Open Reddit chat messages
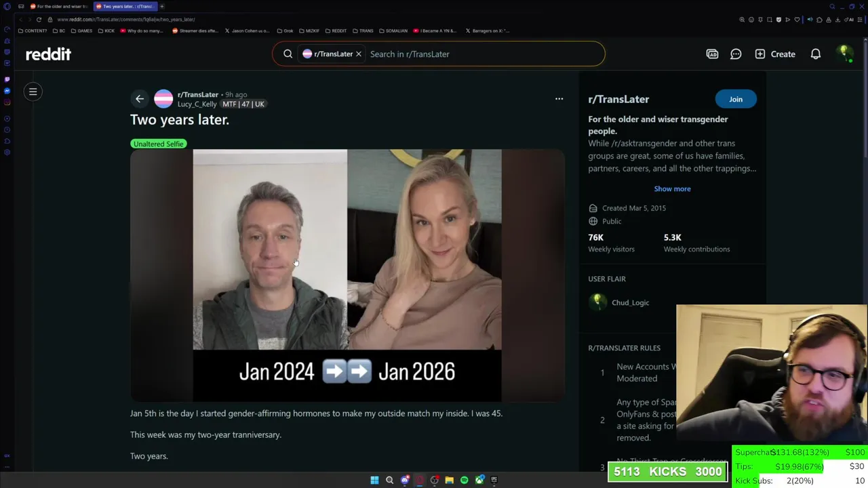This screenshot has width=868, height=488. 736,54
